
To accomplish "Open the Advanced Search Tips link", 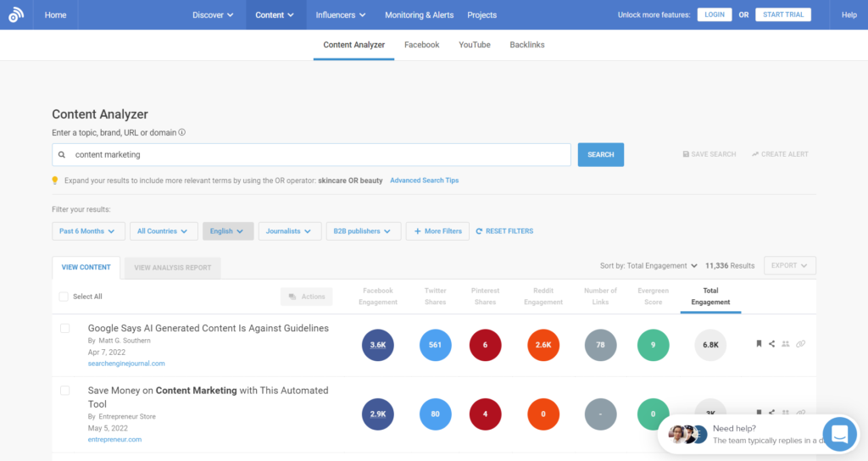I will (425, 181).
